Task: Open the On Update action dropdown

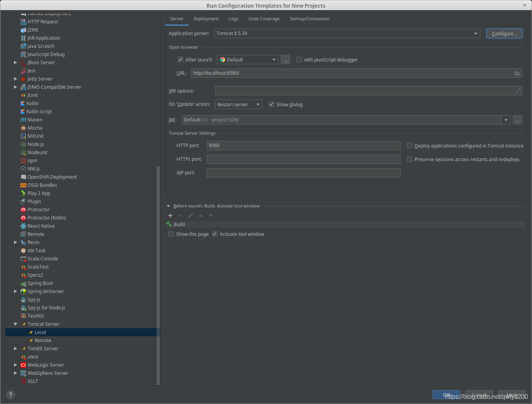Action: (239, 104)
